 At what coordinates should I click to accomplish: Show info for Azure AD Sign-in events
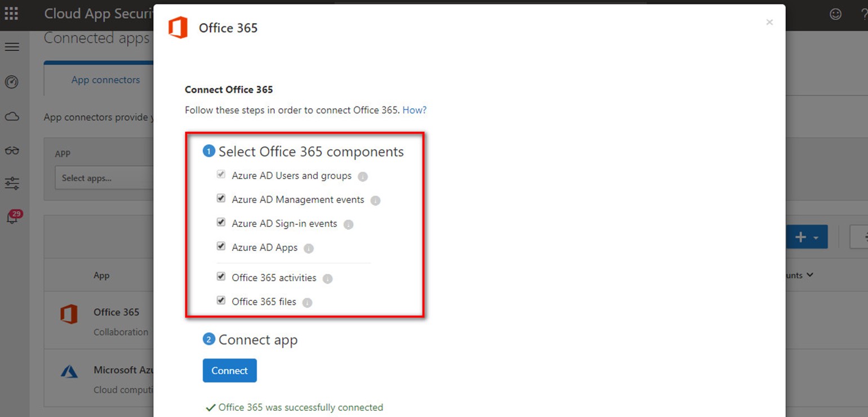(x=348, y=224)
